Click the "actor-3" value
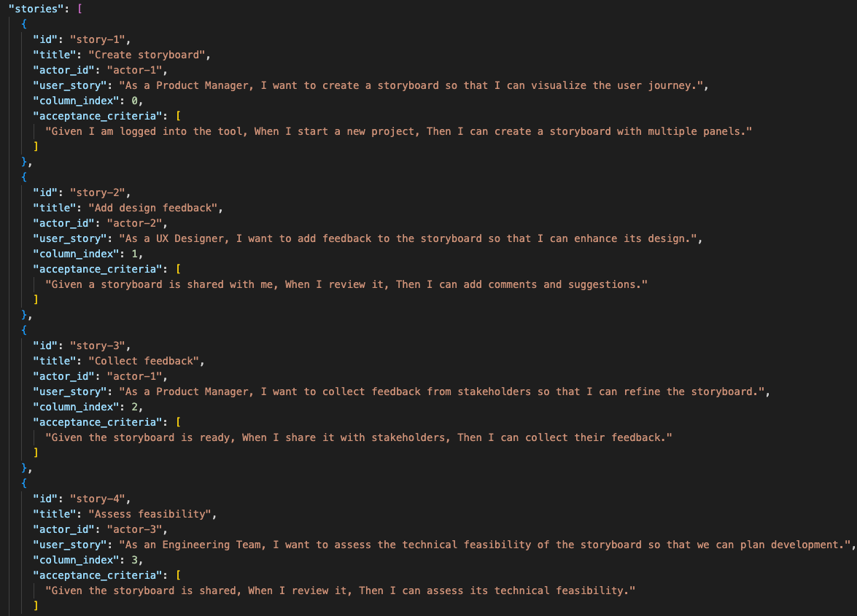Image resolution: width=857 pixels, height=616 pixels. pos(136,529)
